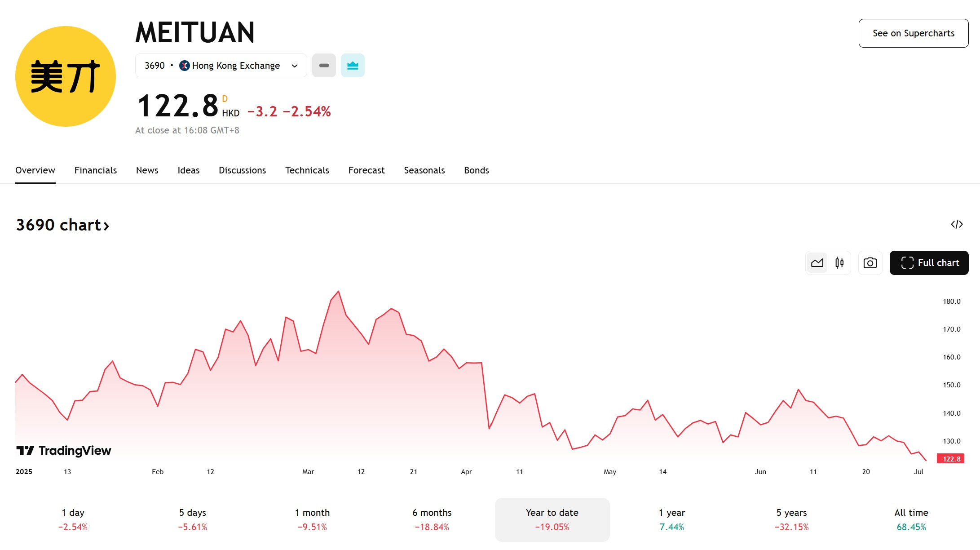Click the 122.8 current price value
This screenshot has width=980, height=550.
pos(178,106)
